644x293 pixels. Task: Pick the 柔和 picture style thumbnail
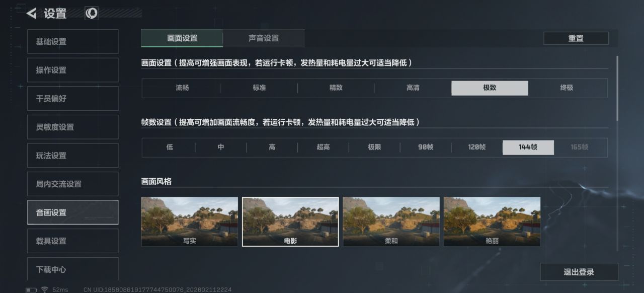click(x=391, y=222)
